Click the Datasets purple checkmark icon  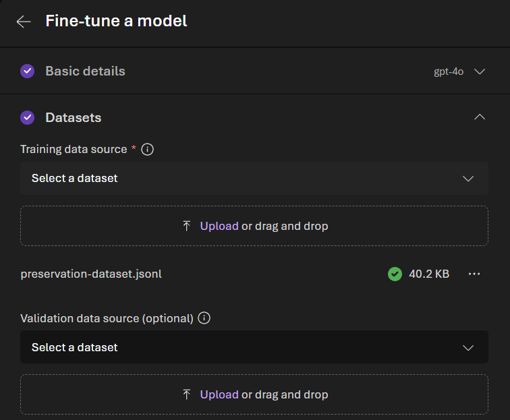[27, 118]
